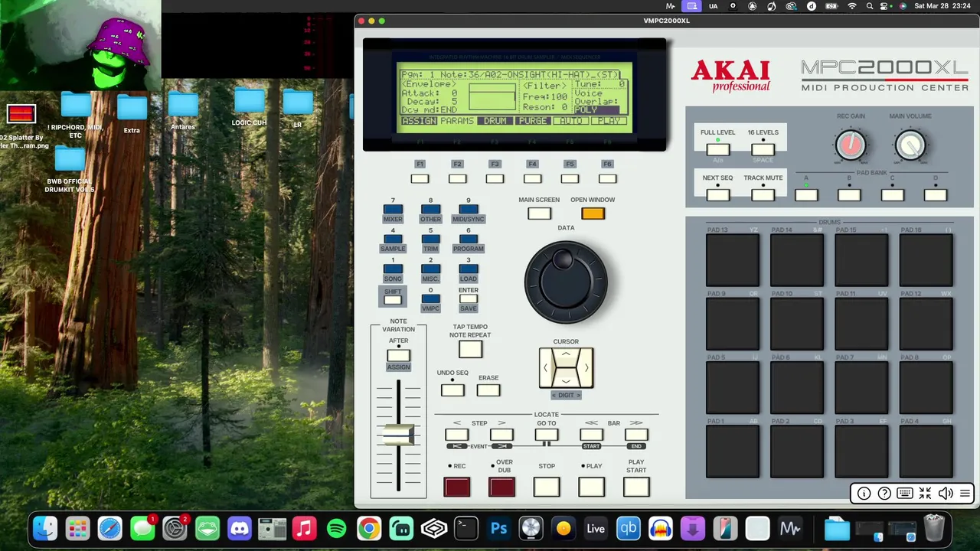Click the SHIFT key
The image size is (980, 551).
(393, 298)
